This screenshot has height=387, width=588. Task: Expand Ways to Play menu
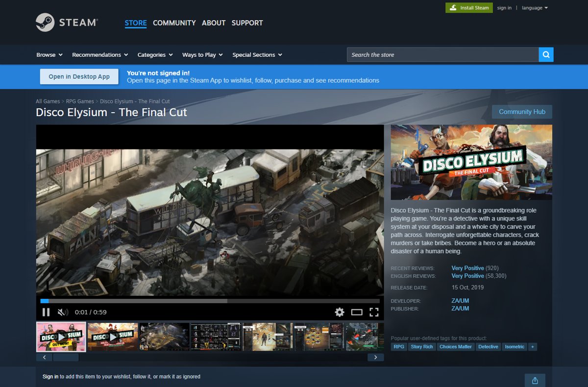pyautogui.click(x=202, y=55)
